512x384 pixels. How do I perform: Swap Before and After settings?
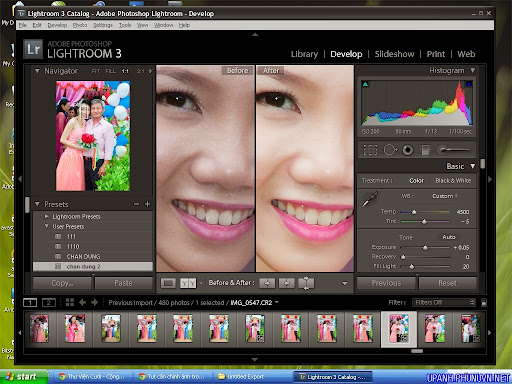click(306, 283)
